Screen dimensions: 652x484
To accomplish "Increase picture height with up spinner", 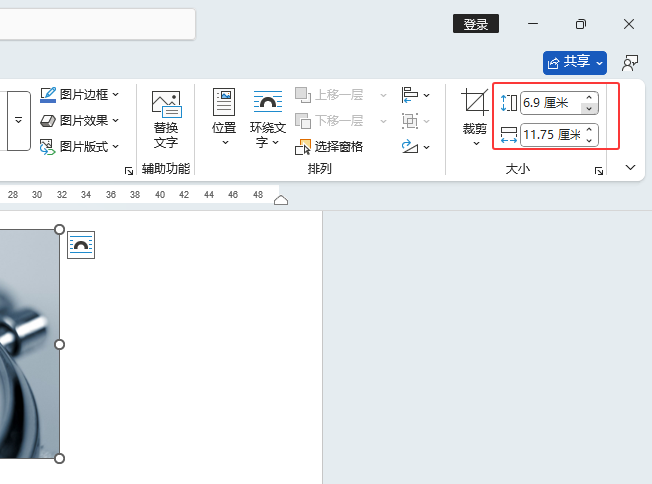I will [x=589, y=97].
